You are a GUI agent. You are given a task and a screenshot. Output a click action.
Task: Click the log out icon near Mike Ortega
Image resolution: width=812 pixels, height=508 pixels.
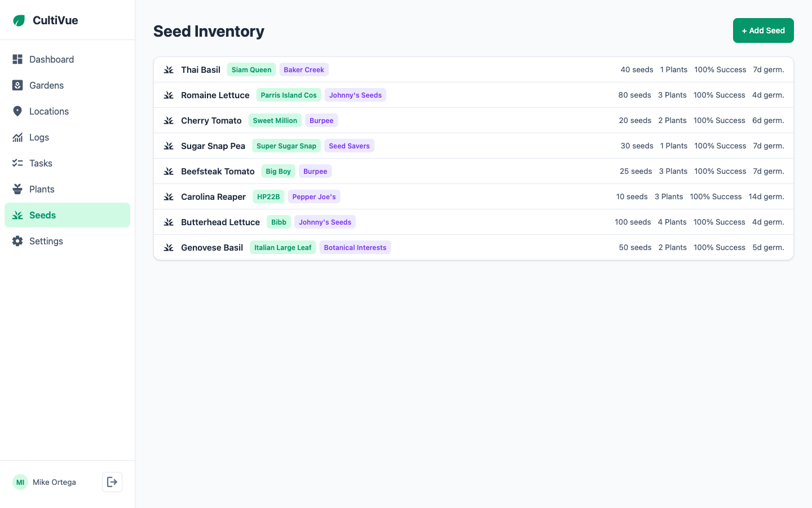112,482
